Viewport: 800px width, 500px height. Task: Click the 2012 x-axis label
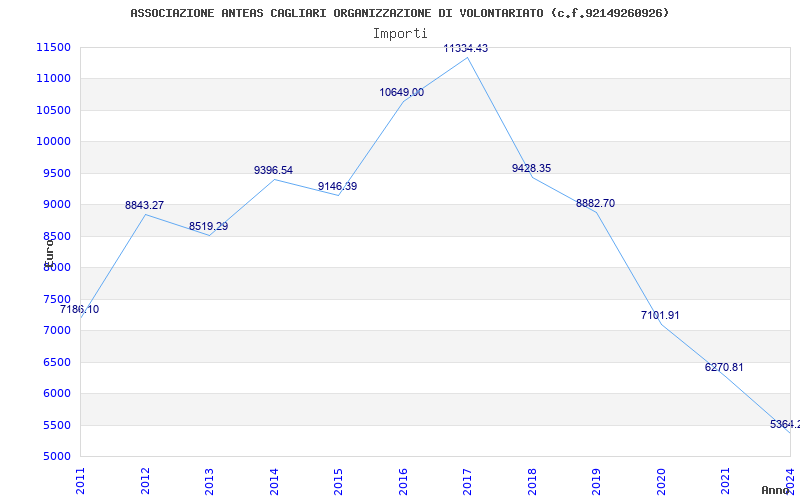[145, 481]
